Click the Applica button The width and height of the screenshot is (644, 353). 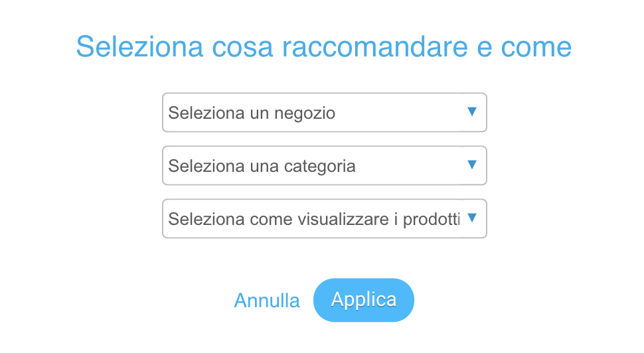click(363, 300)
